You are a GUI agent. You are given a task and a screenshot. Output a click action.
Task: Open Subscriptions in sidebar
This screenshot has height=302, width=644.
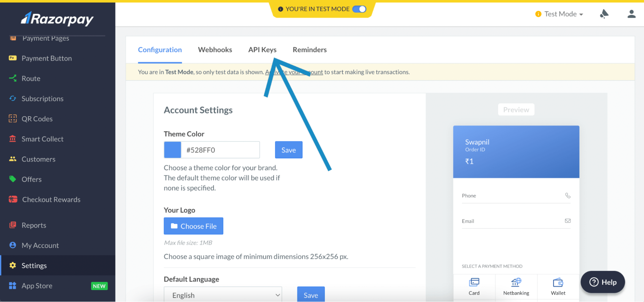coord(43,99)
